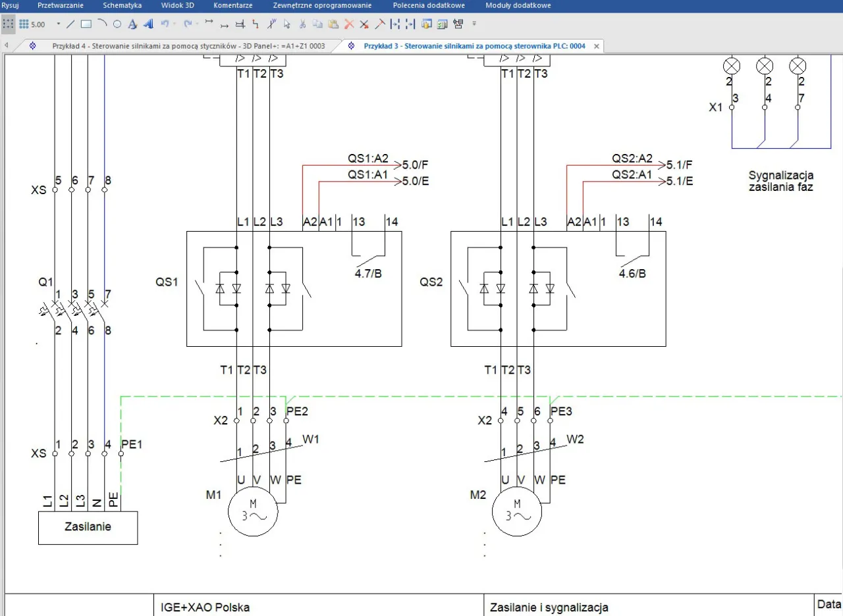Activate the arrow pointer selection tool
Screen dimensions: 843x616
pos(287,24)
